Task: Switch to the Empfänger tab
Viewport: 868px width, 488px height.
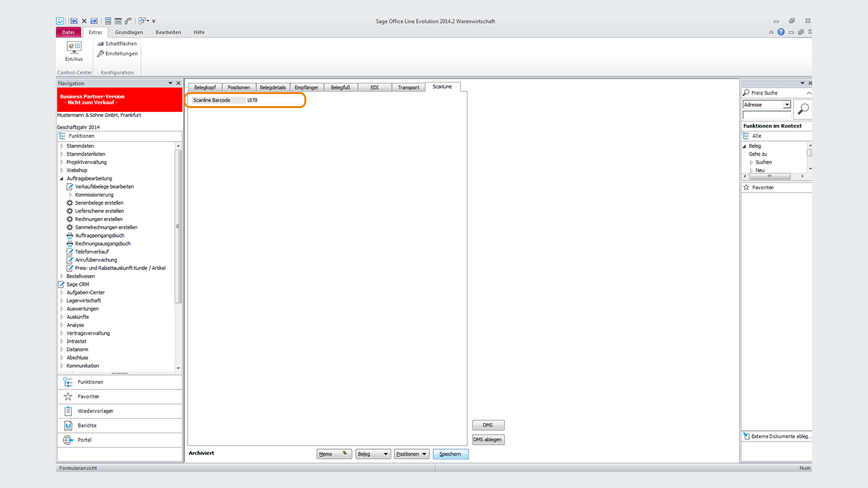Action: 307,87
